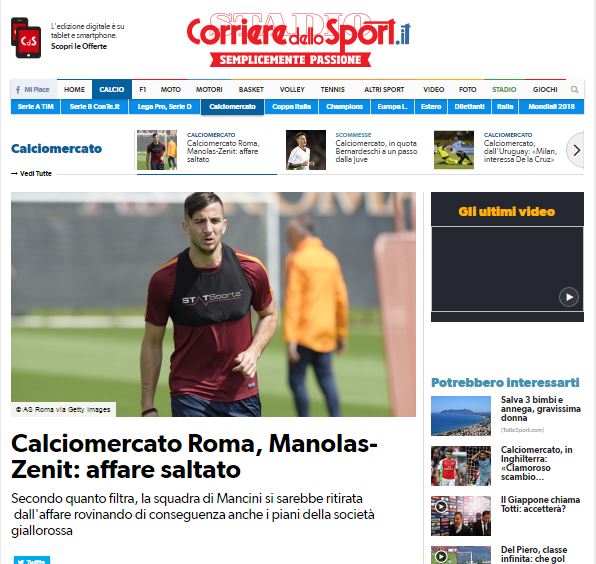Click the Facebook Mi Piace icon
596x564 pixels.
pos(33,89)
